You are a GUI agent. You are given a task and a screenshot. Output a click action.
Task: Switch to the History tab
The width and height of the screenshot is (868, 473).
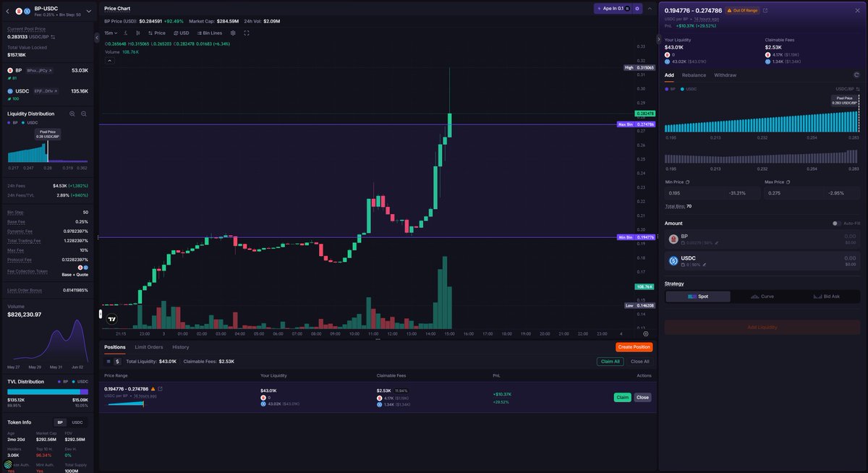click(181, 347)
